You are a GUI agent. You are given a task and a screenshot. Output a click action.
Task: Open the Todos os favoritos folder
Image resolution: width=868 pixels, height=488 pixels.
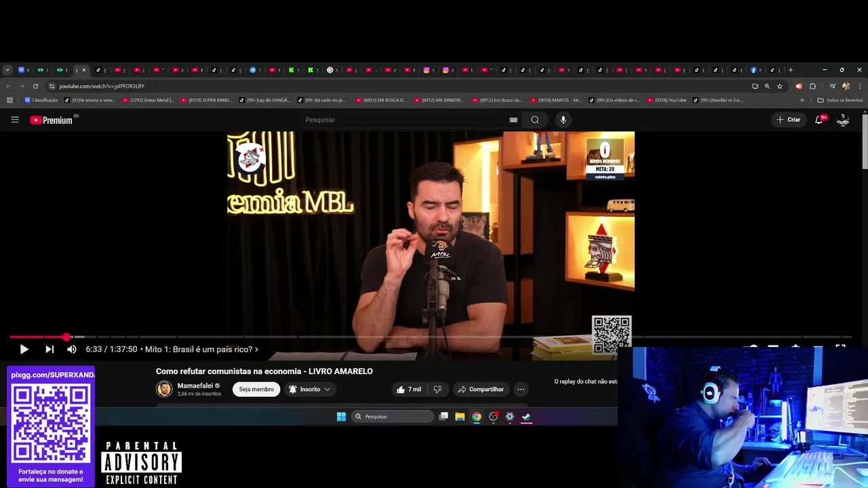840,100
